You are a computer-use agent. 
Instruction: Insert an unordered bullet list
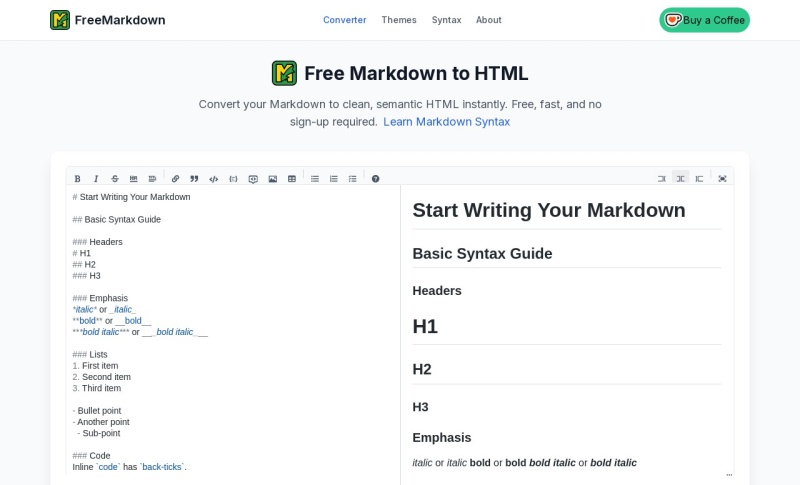[315, 178]
